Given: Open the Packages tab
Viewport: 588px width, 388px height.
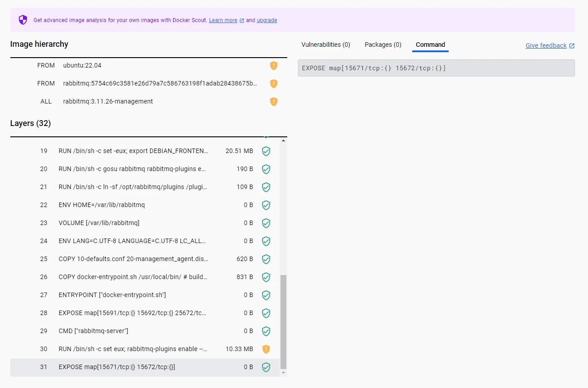Looking at the screenshot, I should tap(383, 44).
